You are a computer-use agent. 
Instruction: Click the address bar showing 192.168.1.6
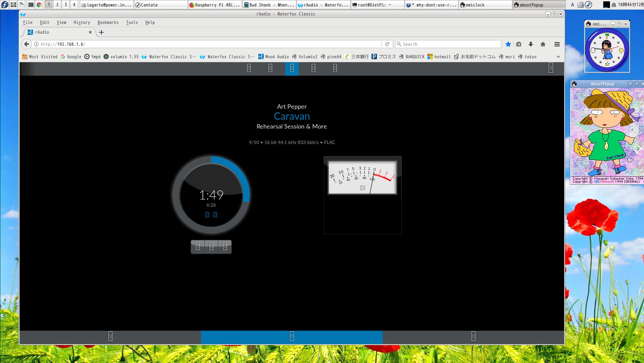coord(135,44)
